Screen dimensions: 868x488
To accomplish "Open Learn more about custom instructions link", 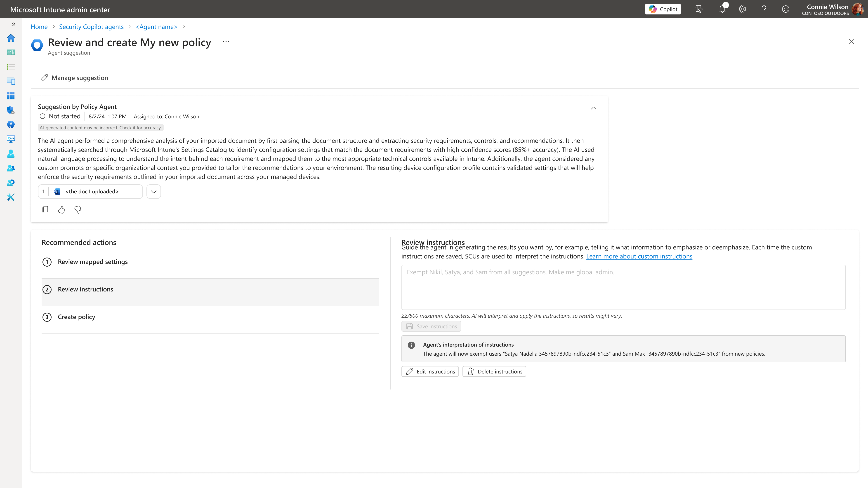I will pyautogui.click(x=639, y=256).
